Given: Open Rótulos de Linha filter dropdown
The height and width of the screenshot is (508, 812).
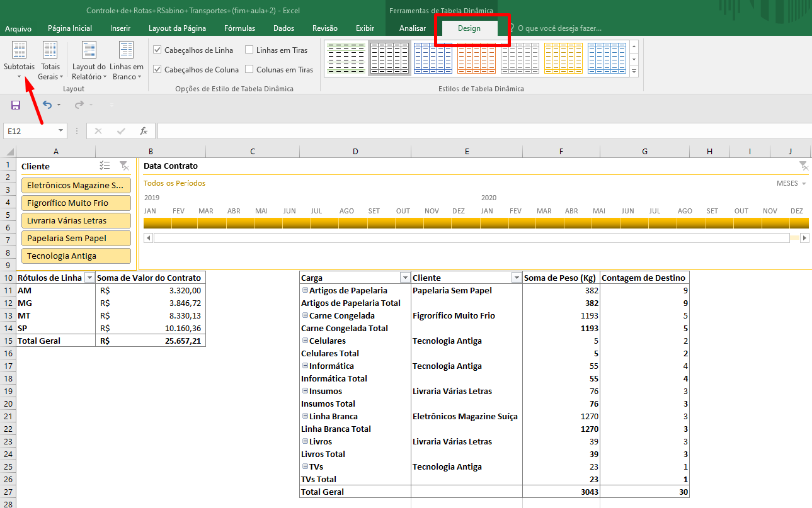Looking at the screenshot, I should 89,278.
